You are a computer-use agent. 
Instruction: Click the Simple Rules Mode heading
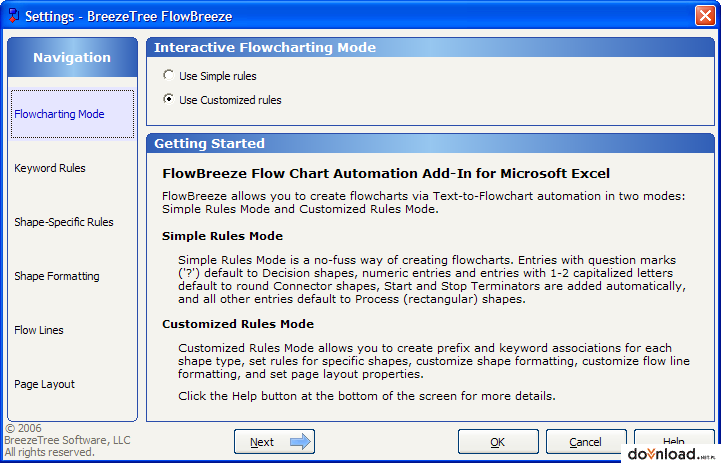(x=222, y=236)
